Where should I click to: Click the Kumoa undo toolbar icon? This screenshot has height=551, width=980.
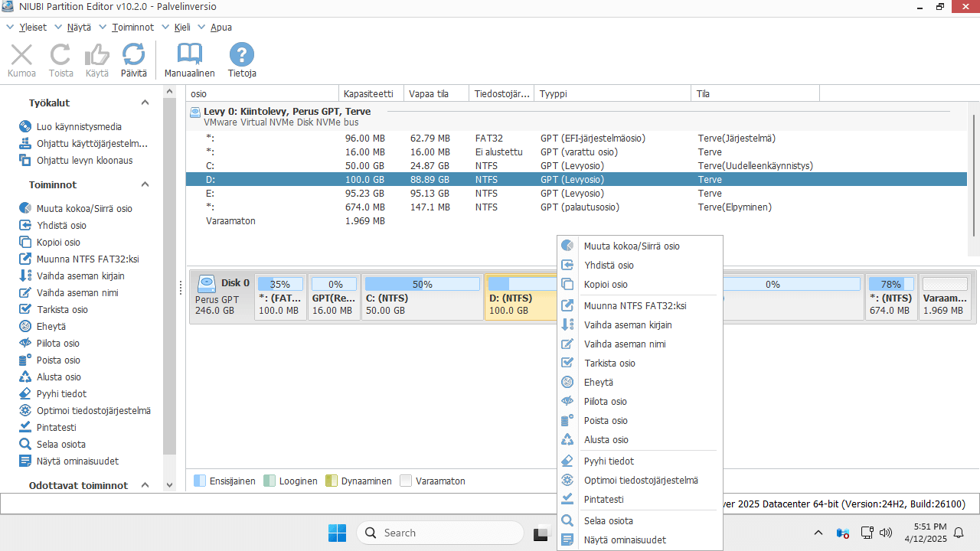click(21, 56)
